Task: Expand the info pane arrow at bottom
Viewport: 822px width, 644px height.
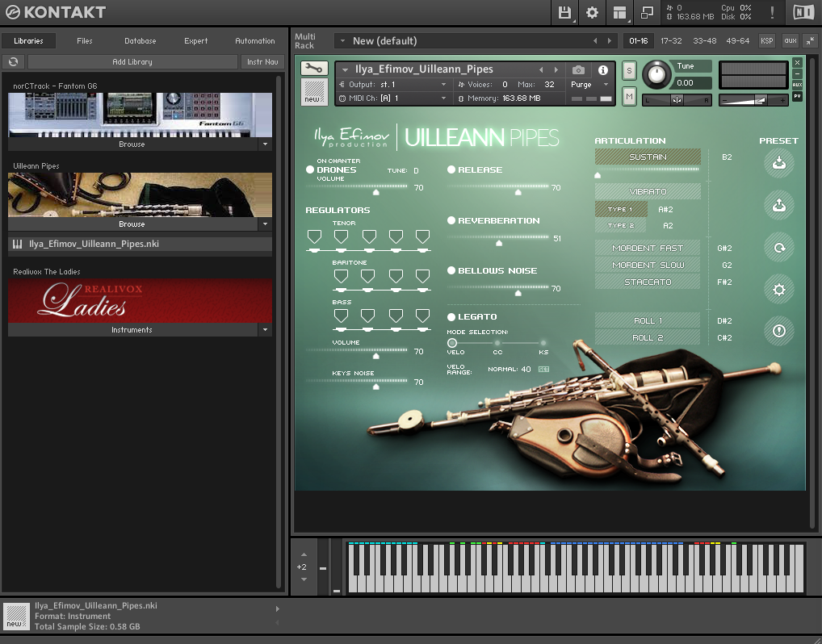Action: (277, 608)
